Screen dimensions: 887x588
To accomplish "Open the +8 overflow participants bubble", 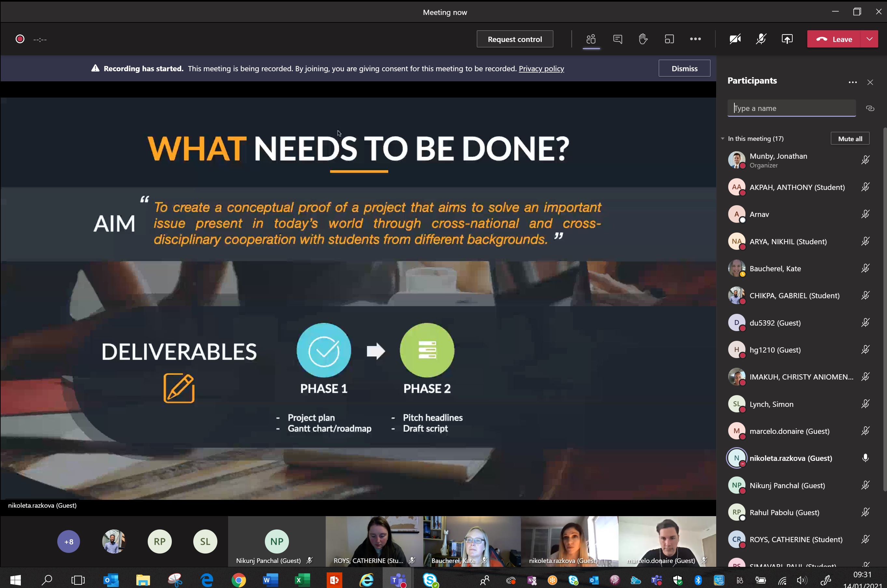I will [69, 541].
